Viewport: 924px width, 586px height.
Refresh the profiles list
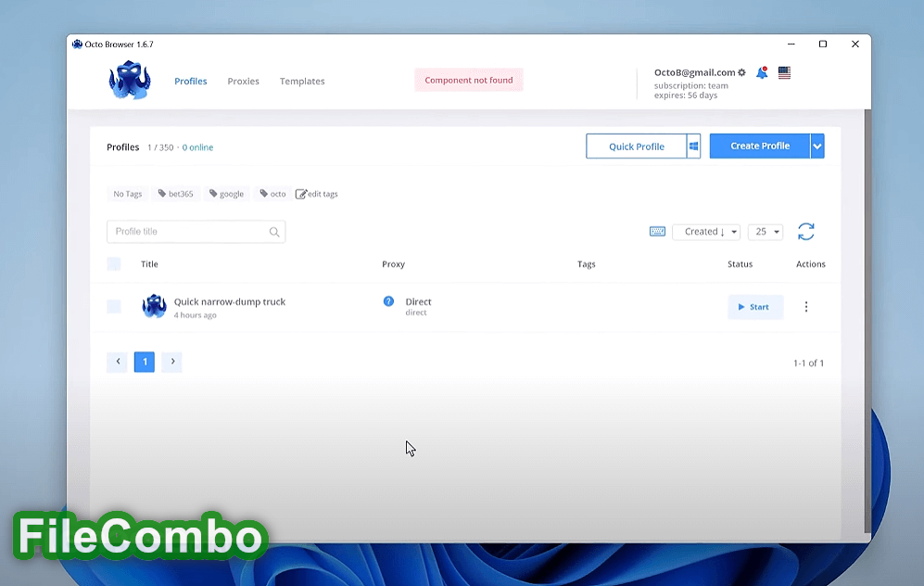[x=806, y=232]
